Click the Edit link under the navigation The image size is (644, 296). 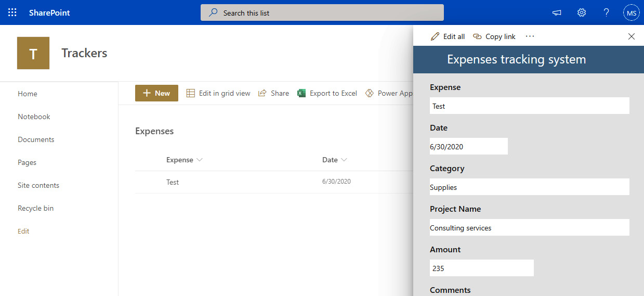click(x=23, y=231)
